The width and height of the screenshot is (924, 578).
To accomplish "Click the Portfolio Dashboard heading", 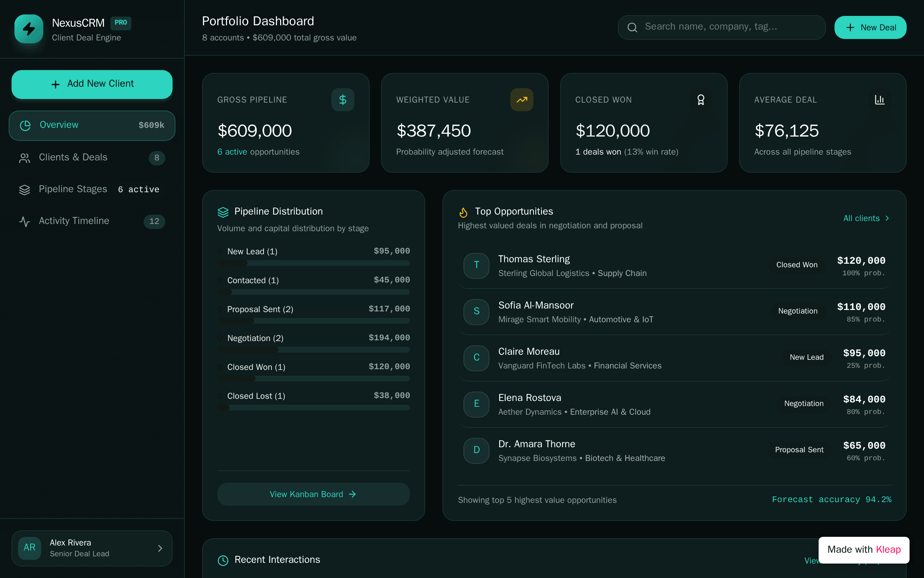I will coord(258,21).
